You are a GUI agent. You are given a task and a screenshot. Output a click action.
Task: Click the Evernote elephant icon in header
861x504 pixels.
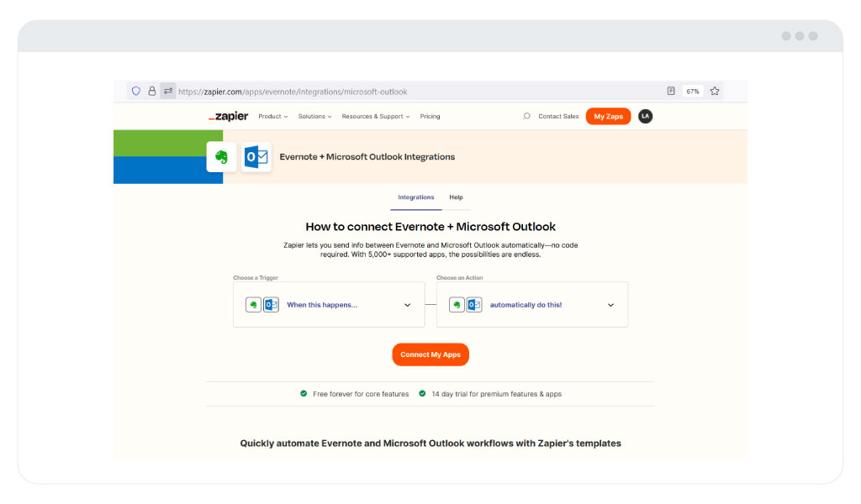[222, 157]
